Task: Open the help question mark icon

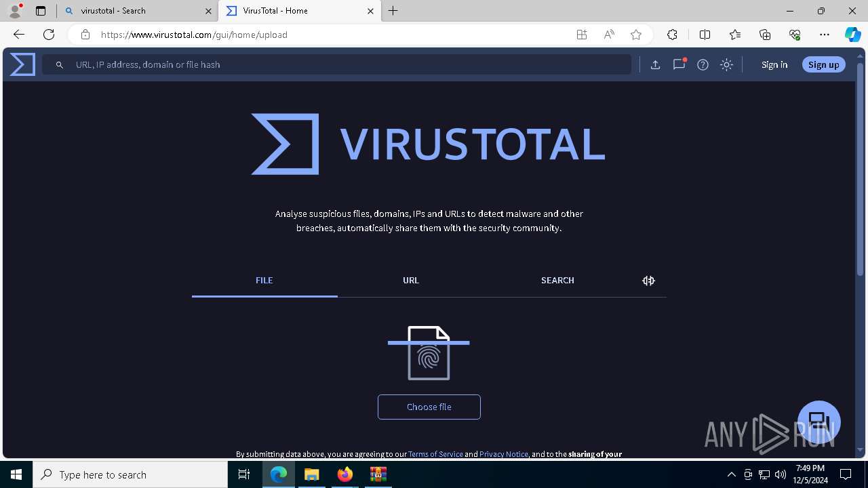Action: point(703,64)
